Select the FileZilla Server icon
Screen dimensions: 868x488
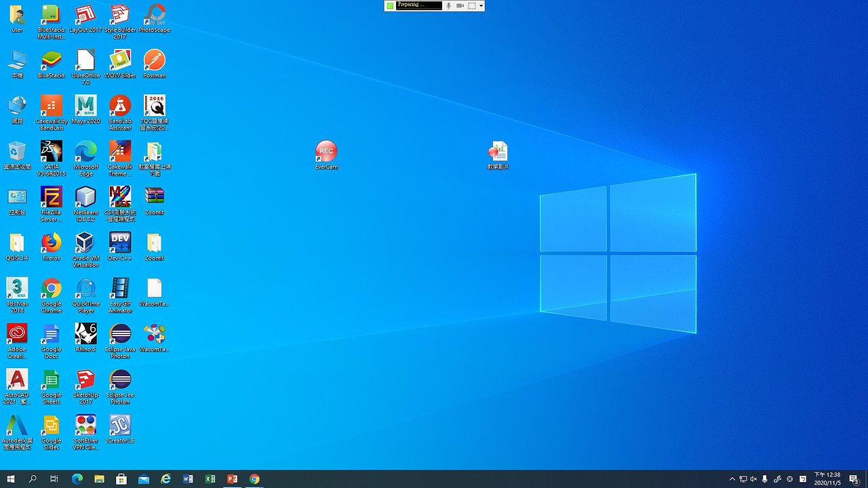(52, 204)
